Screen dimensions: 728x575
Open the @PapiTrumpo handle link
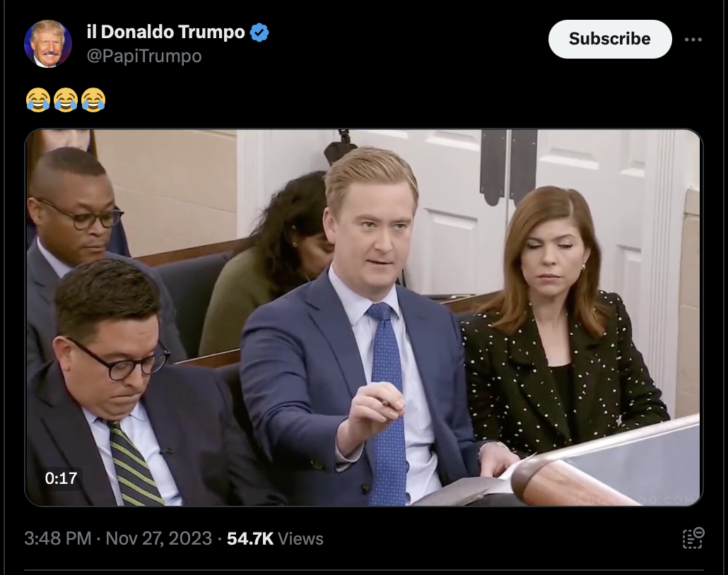click(x=144, y=56)
